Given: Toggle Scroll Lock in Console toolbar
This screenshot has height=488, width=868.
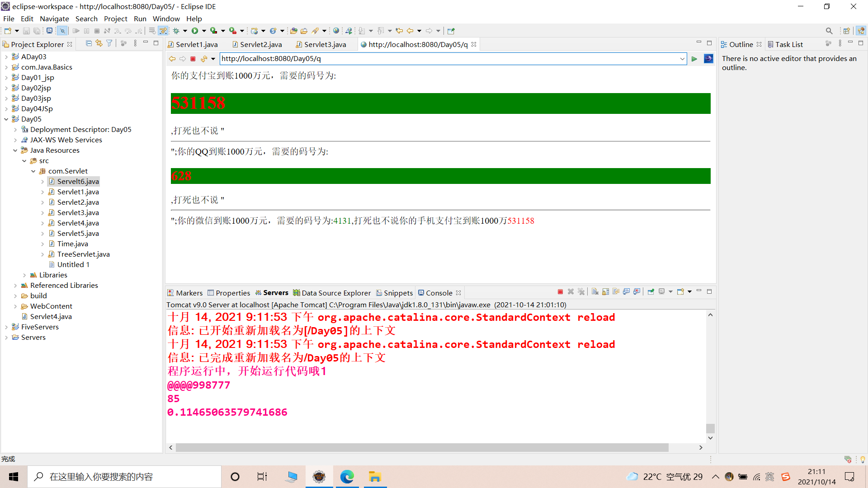Looking at the screenshot, I should click(605, 292).
